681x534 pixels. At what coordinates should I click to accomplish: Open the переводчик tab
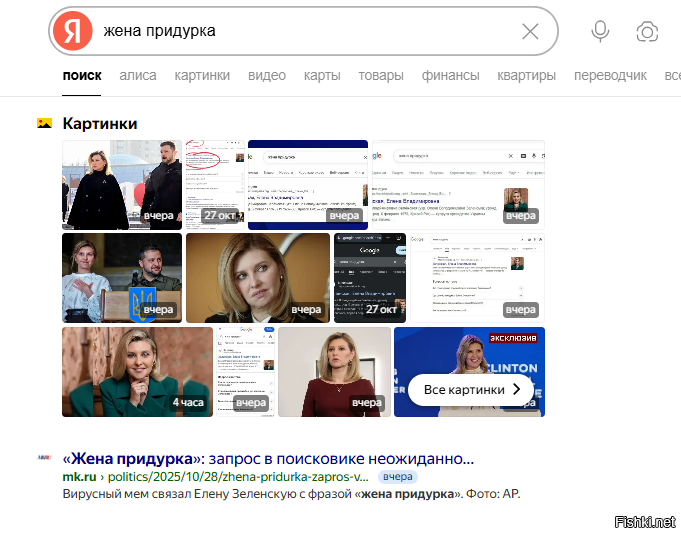[610, 75]
